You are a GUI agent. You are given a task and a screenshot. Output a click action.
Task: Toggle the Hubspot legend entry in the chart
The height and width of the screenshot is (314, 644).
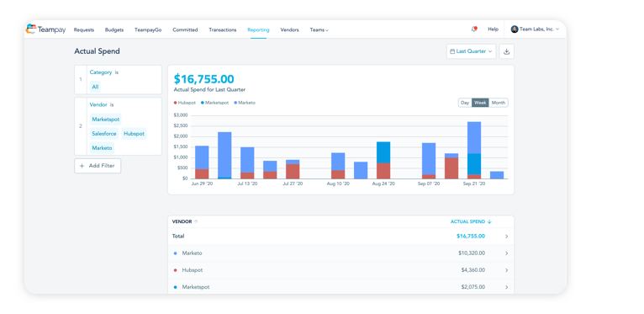point(185,103)
